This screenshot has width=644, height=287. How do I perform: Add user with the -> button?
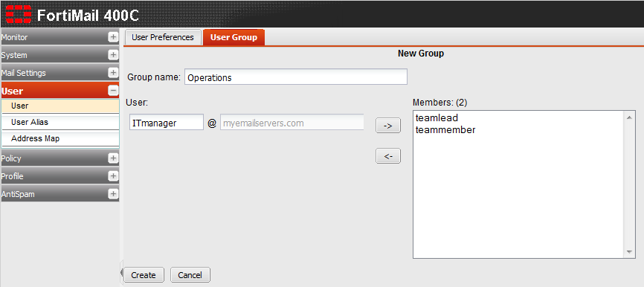388,125
